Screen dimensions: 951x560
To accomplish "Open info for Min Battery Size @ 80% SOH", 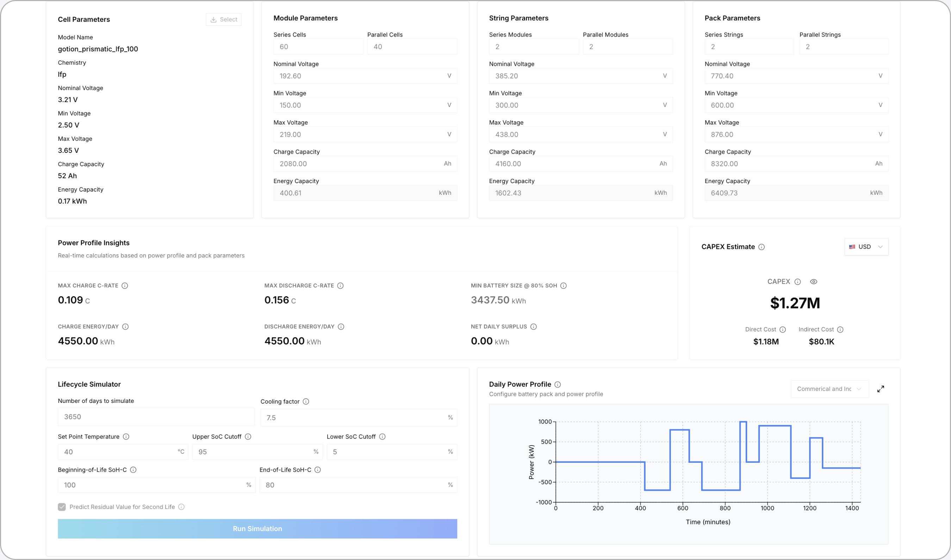I will [x=564, y=286].
